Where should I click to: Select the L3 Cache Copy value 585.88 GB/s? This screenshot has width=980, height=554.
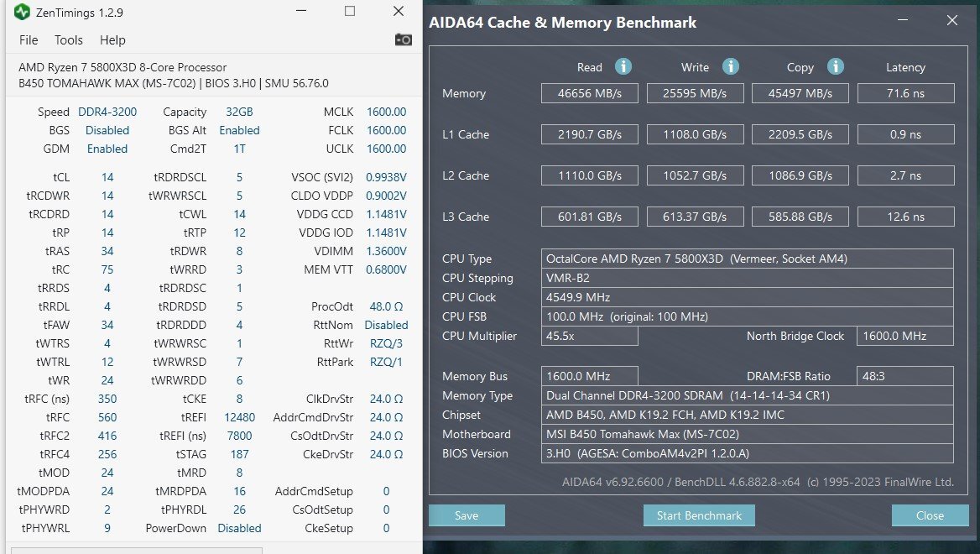800,217
